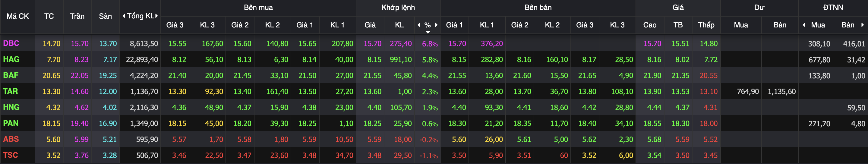Image resolution: width=868 pixels, height=164 pixels.
Task: Click PAN percent change 0.6%
Action: point(430,124)
